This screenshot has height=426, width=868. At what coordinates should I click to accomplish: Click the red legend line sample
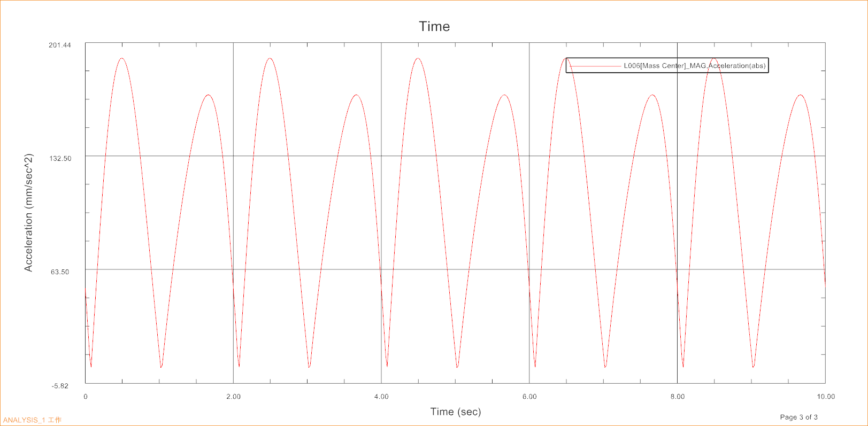(x=595, y=66)
